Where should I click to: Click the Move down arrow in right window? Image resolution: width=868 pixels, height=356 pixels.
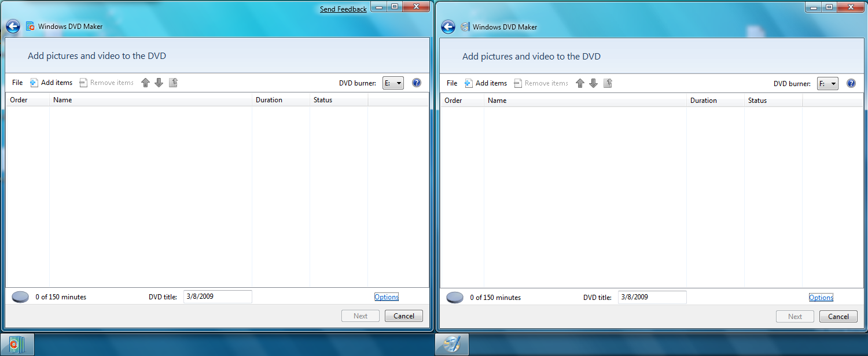click(x=594, y=83)
